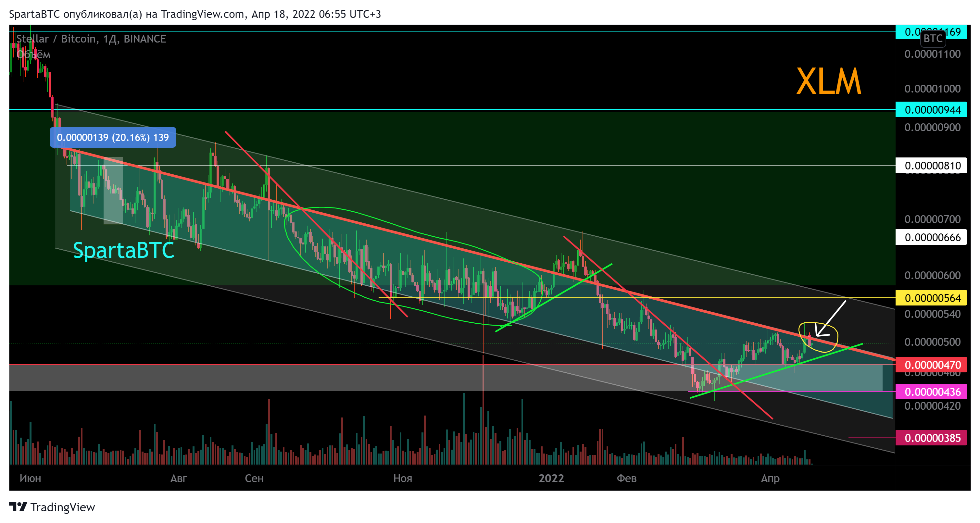Click the red 0.00000470 price label

(x=931, y=365)
